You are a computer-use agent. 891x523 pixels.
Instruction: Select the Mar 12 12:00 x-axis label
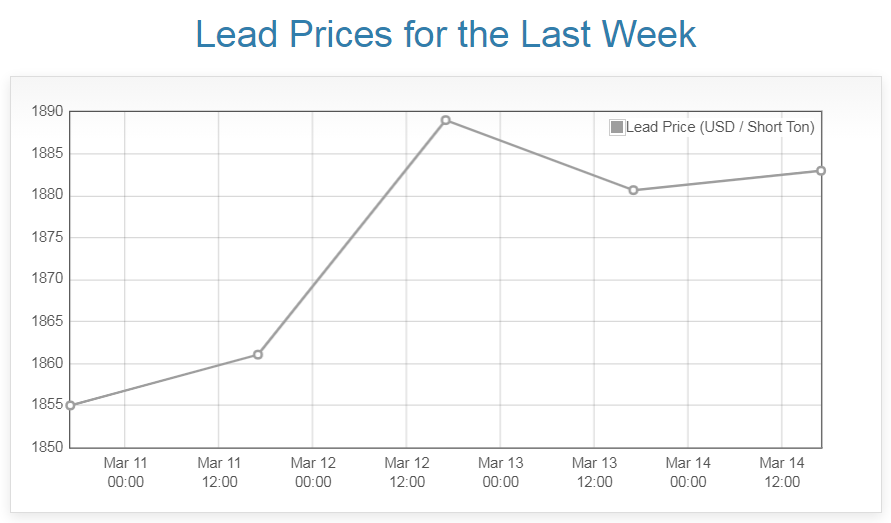(x=407, y=472)
